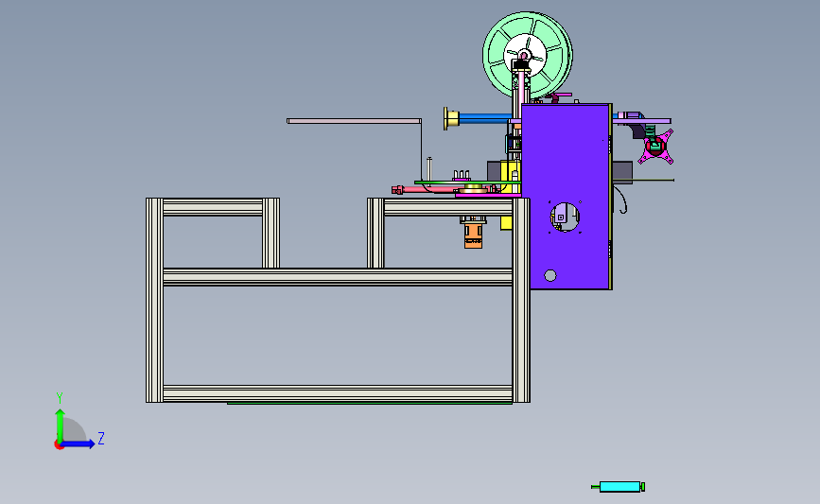Select the blue horizontal shaft

click(x=485, y=119)
